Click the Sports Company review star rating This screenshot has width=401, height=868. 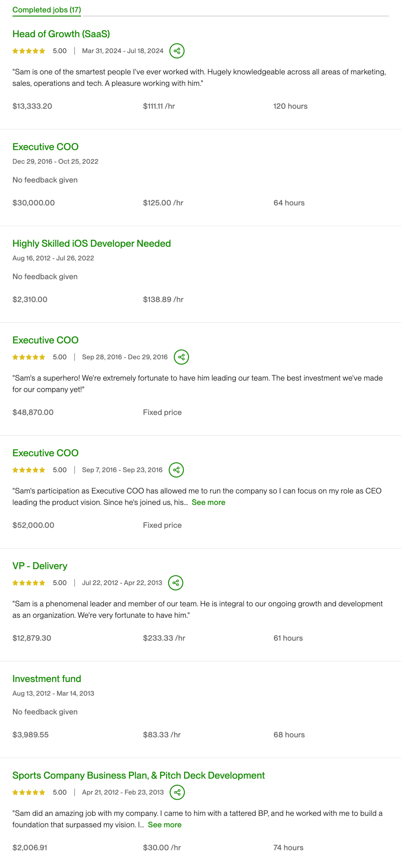point(29,792)
